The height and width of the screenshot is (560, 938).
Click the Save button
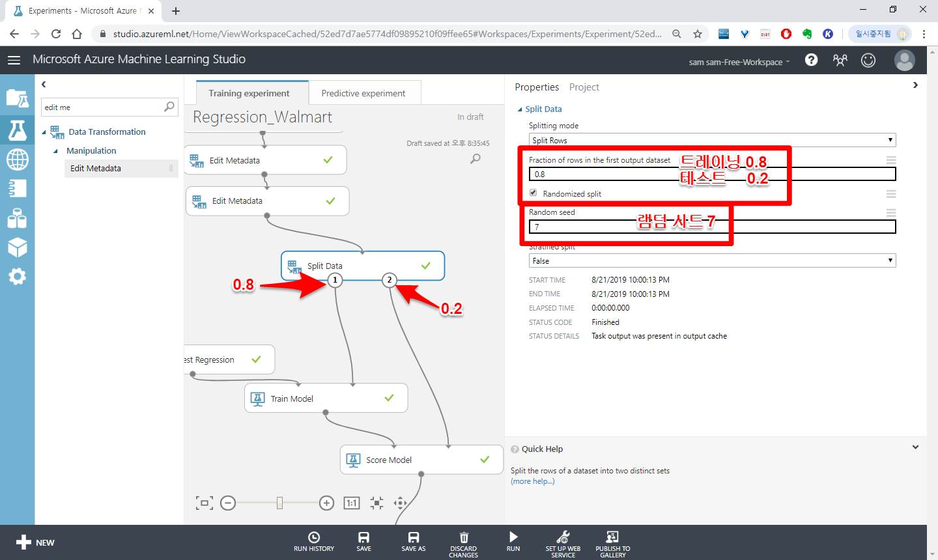[x=363, y=542]
